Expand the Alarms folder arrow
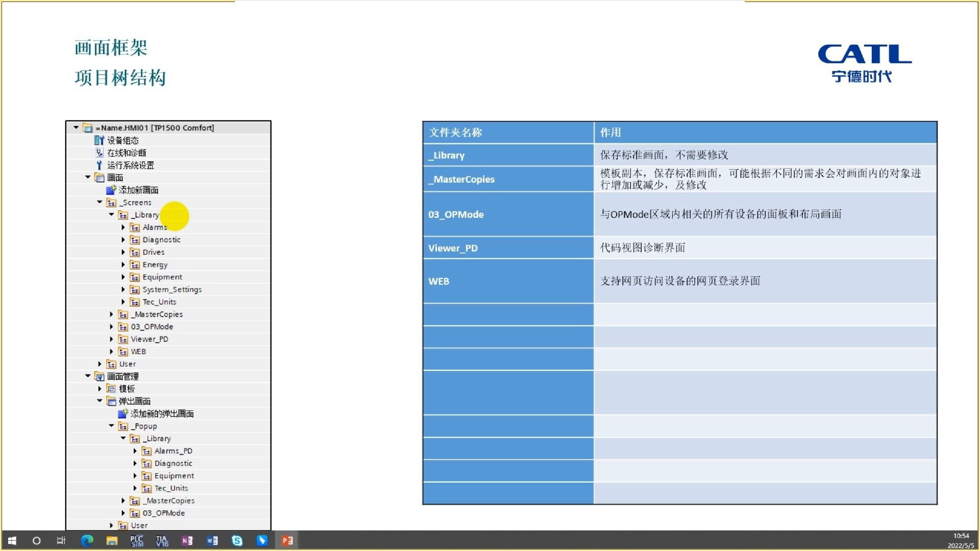 coord(123,228)
